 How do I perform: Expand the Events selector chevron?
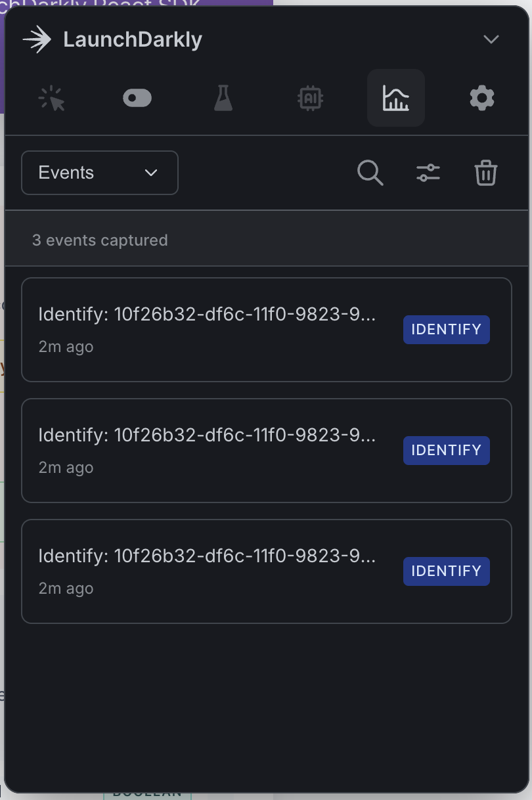point(151,173)
